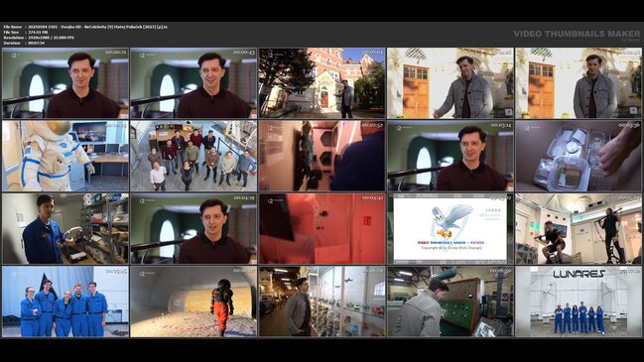Viewport: 644px width, 362px height.
Task: Select the red-lit corridor thumbnail at 00:04:41
Action: 322,229
